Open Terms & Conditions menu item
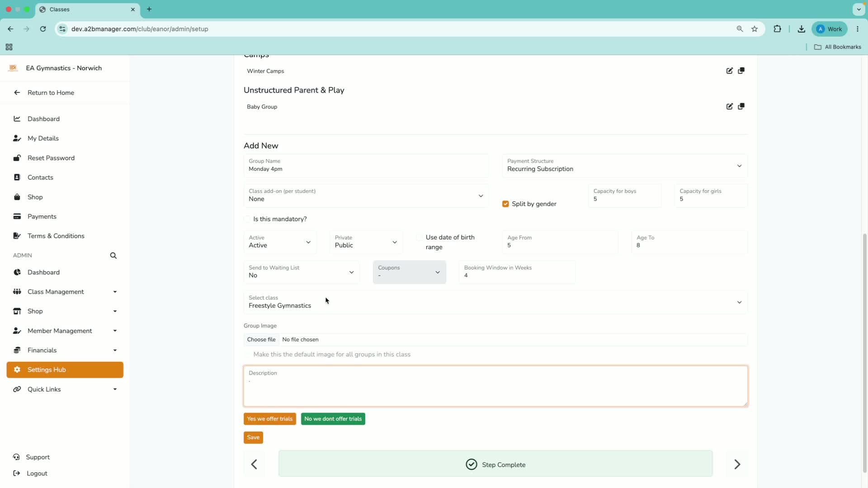The image size is (868, 488). [x=56, y=236]
